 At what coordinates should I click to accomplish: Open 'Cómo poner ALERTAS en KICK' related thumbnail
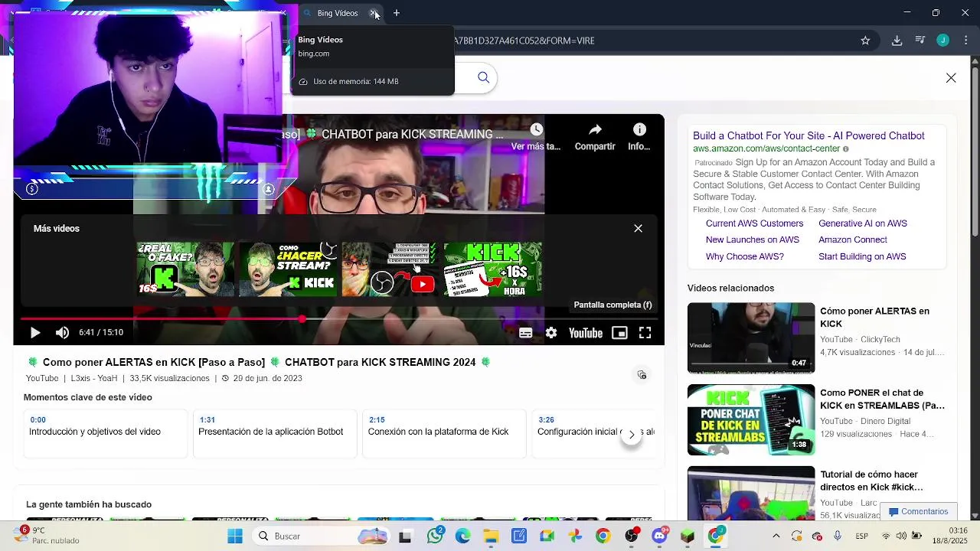click(x=751, y=337)
